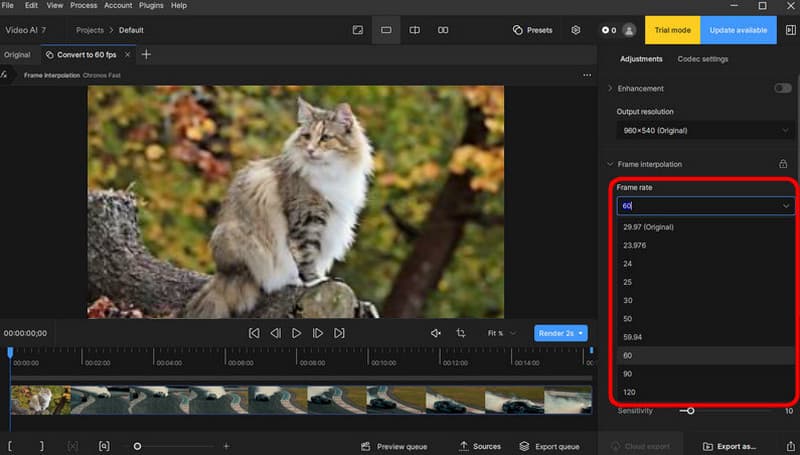Choose 29.97 (Original) frame rate
This screenshot has width=800, height=455.
point(705,227)
